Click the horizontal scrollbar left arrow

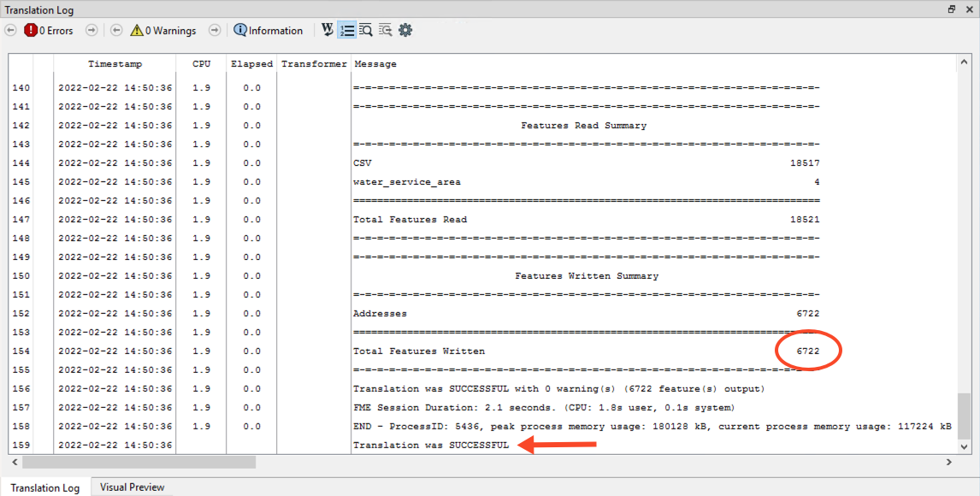(x=15, y=463)
